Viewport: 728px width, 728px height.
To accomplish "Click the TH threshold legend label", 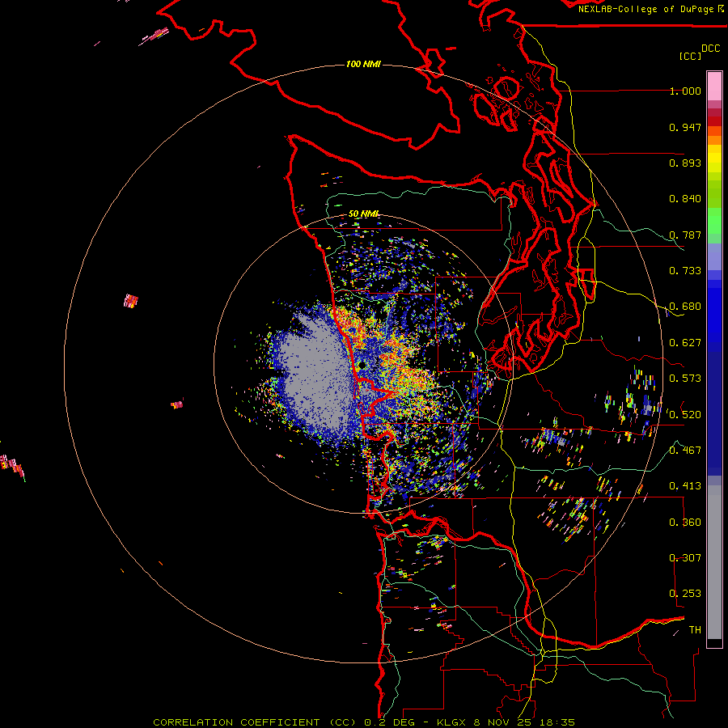I will 695,630.
